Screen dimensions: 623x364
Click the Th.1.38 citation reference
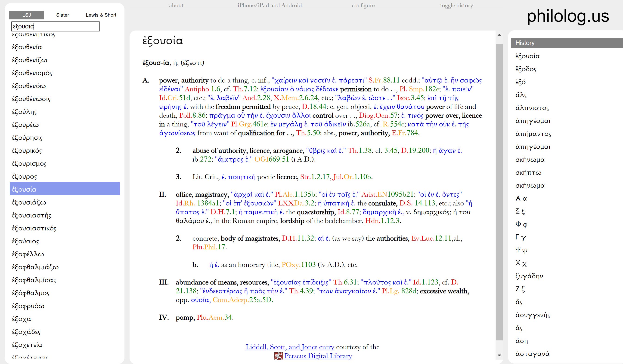point(360,150)
